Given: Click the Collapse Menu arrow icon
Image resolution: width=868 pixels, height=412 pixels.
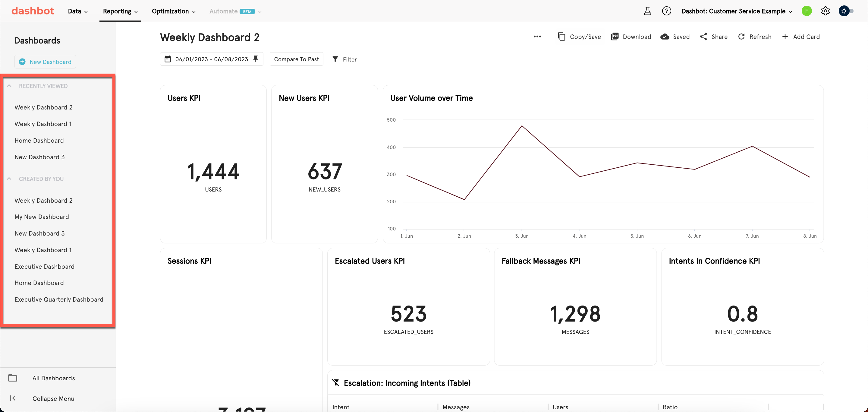Looking at the screenshot, I should 13,398.
